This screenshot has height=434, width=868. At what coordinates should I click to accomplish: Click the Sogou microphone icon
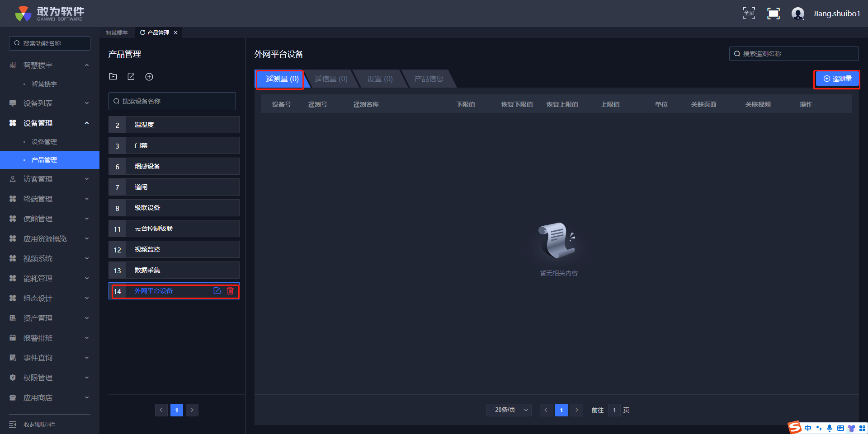tap(830, 428)
